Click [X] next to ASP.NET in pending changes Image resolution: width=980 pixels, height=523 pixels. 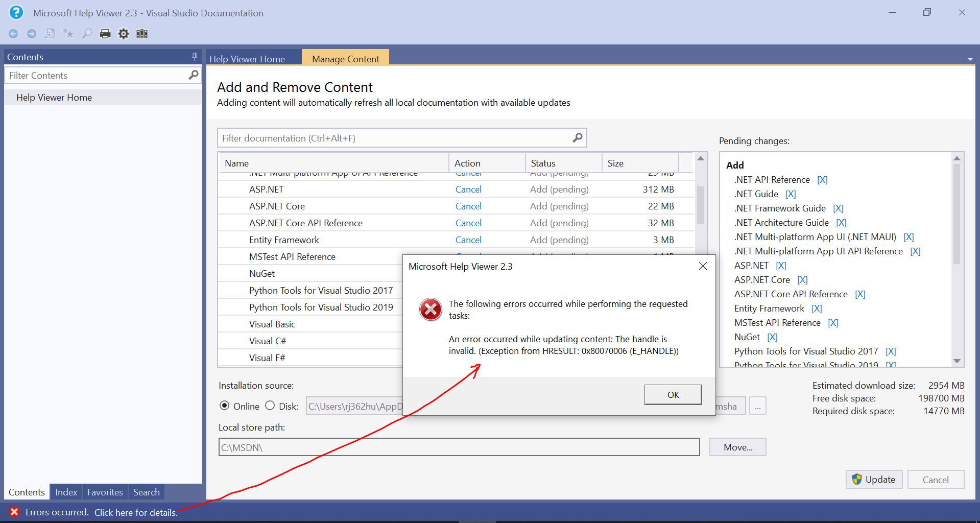781,266
